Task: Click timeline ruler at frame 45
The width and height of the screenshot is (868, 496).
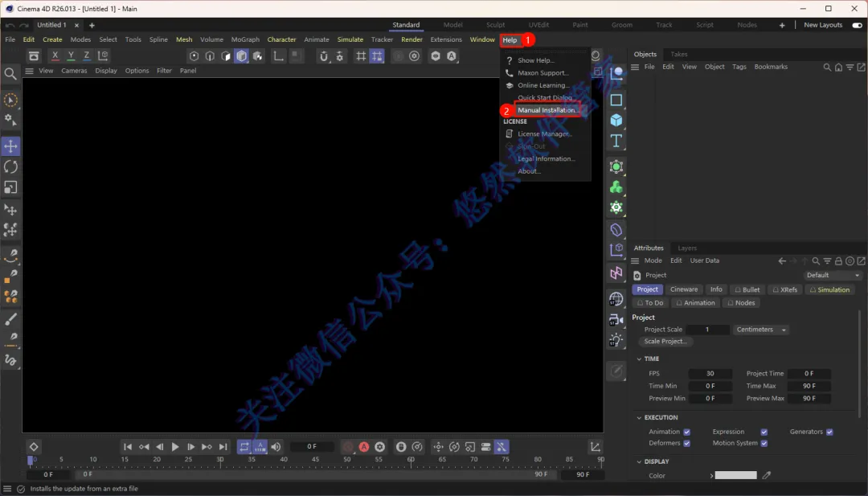Action: point(315,460)
